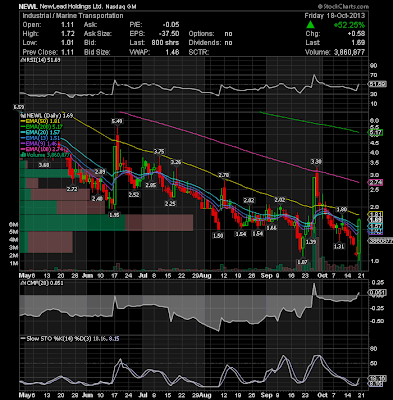Click the 'Sep' label on price chart axis
This screenshot has height=400, width=393.
[x=266, y=275]
